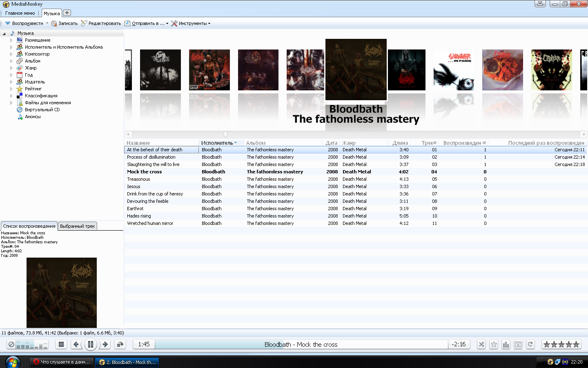Expand the Жанр tree node
Screen dimensions: 588x368
[11, 68]
